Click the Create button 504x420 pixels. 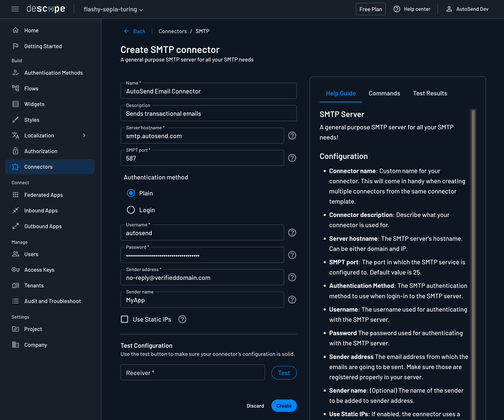284,406
